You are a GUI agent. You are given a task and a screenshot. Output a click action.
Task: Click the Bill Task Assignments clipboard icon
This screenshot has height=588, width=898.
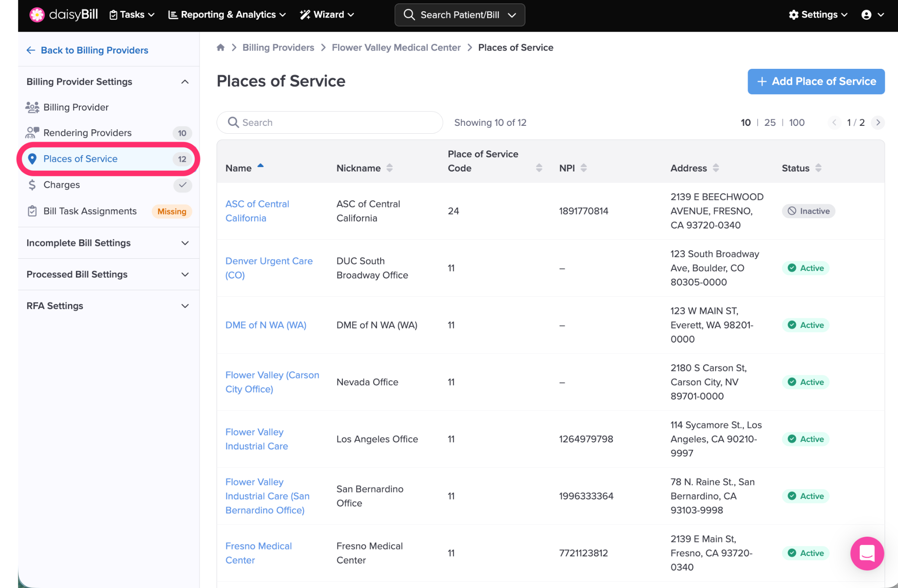(x=32, y=211)
